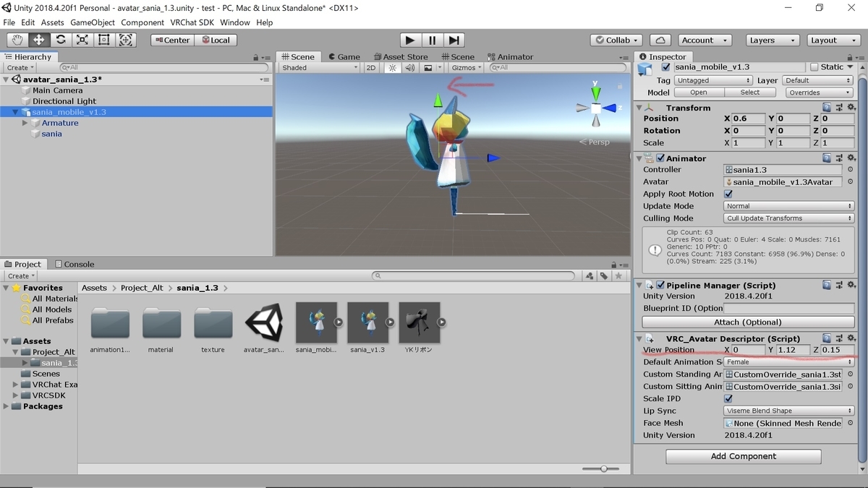Open the Tag dropdown Untagged

point(712,80)
